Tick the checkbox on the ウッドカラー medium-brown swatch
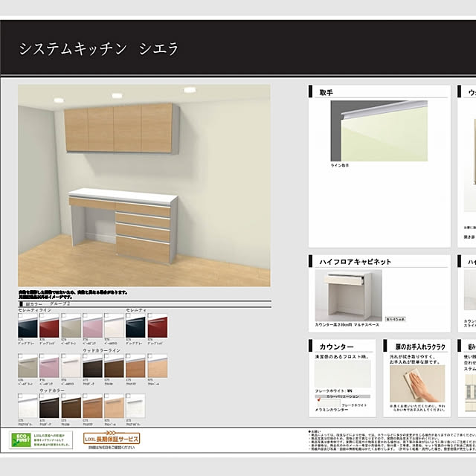This screenshot has width=476, height=476. 63,396
